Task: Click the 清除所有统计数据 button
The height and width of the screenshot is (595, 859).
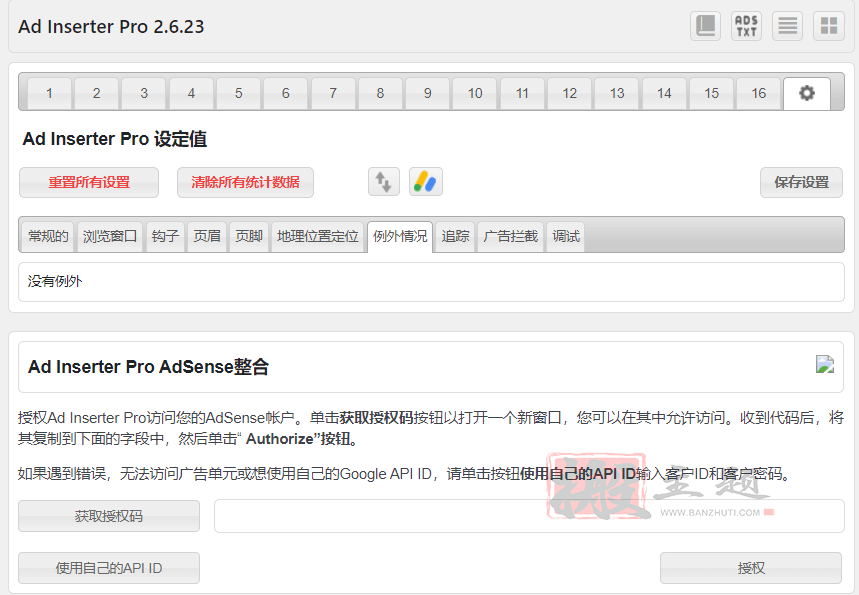Action: pos(245,182)
